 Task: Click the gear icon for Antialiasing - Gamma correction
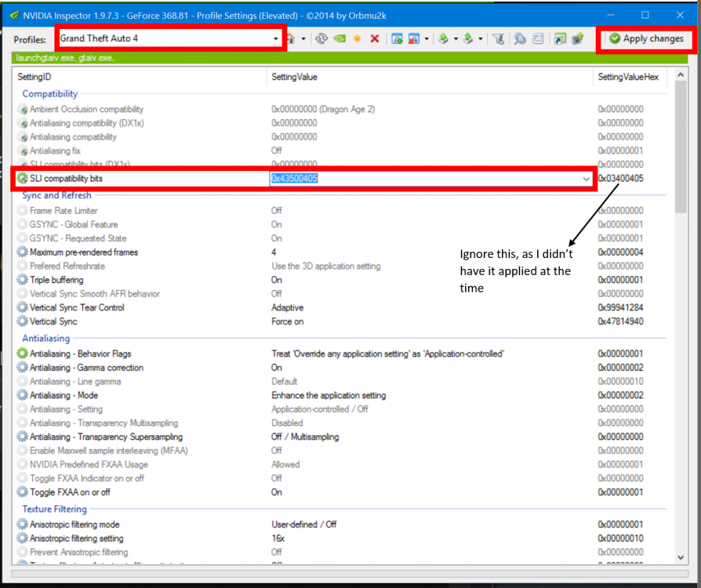click(22, 368)
